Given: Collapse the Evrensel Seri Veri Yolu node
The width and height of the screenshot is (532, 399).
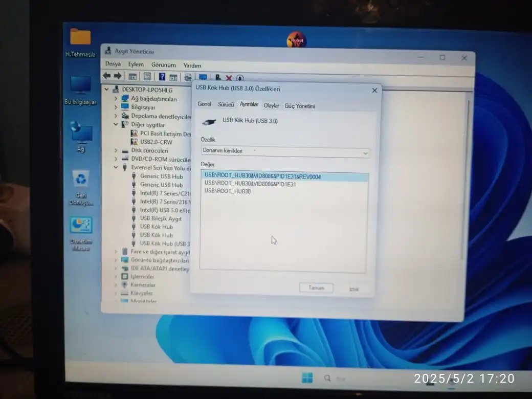Looking at the screenshot, I should 116,167.
